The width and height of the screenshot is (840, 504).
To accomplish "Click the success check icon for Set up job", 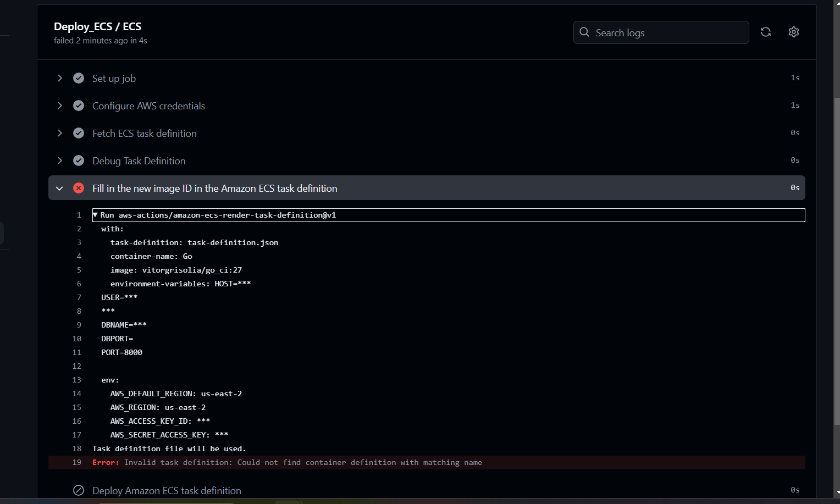I will (79, 78).
